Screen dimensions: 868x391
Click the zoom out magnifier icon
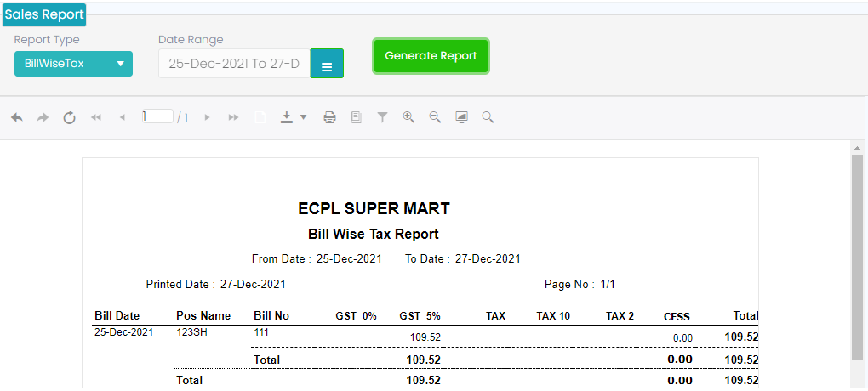435,117
